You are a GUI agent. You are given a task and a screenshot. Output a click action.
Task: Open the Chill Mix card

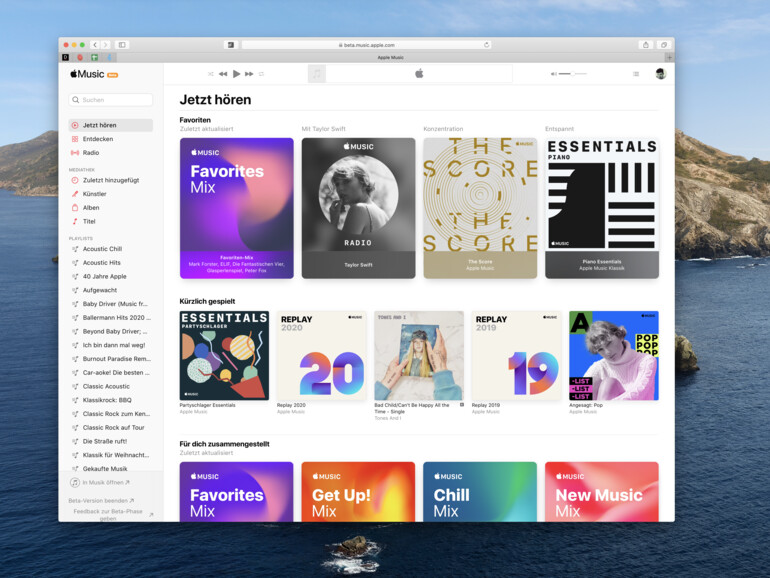click(x=480, y=492)
